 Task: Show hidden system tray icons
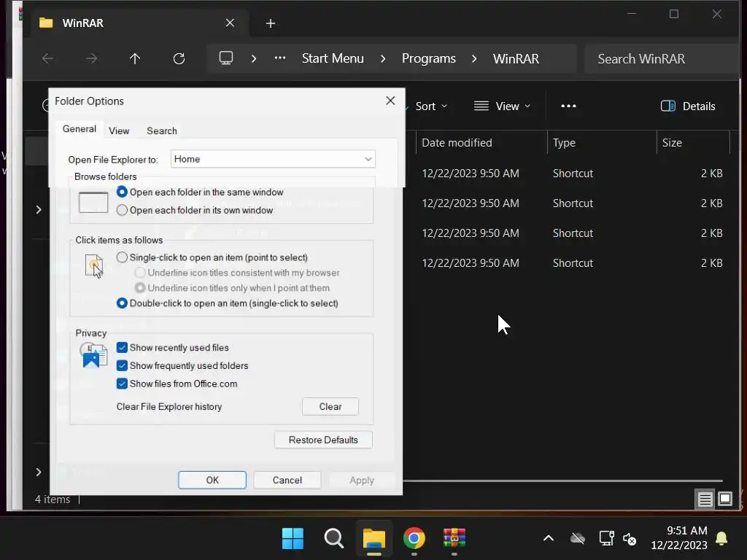pyautogui.click(x=549, y=539)
